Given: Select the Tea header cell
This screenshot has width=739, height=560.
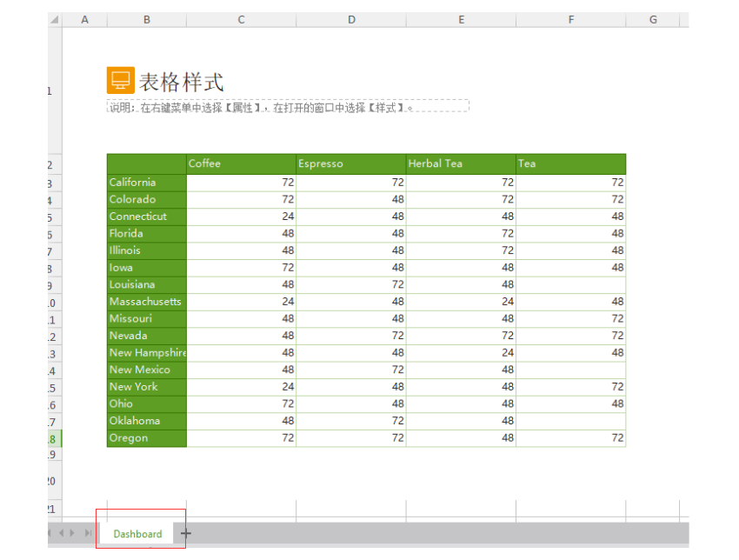Looking at the screenshot, I should pos(570,163).
